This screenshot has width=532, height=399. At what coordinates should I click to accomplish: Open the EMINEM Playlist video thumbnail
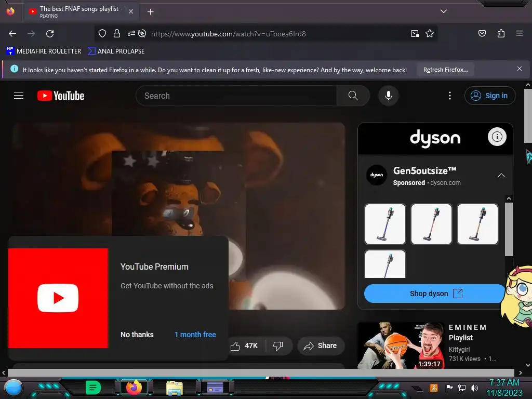coord(401,345)
